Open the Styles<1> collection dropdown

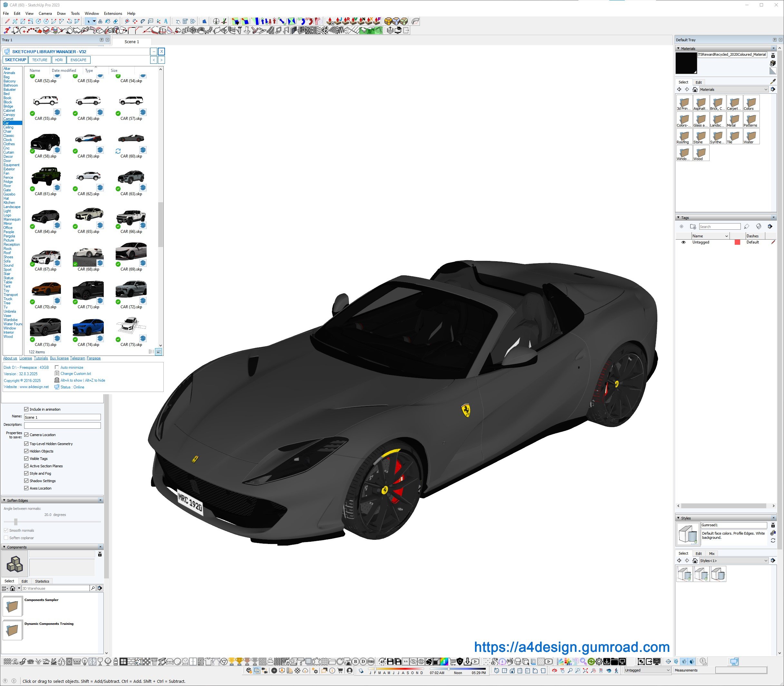coord(766,561)
